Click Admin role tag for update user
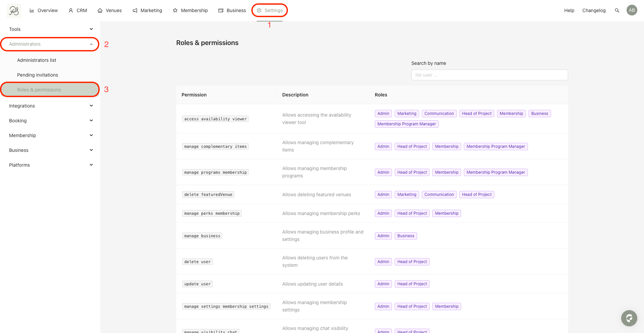Viewport: 644px width, 333px height. 383,284
